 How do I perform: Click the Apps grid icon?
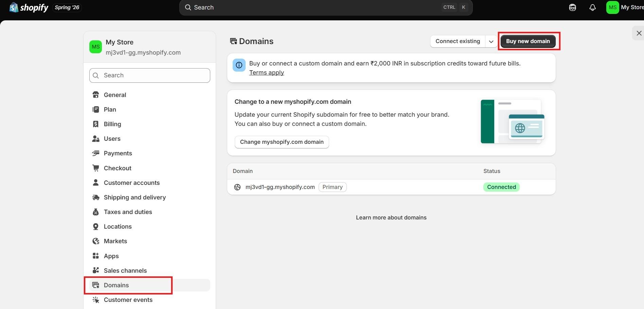tap(96, 256)
